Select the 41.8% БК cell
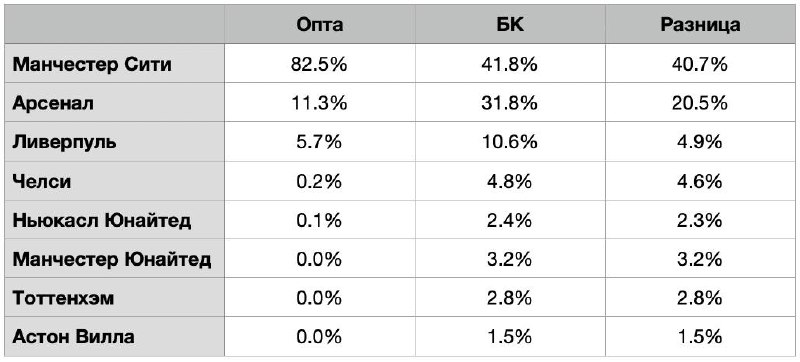The image size is (800, 362). (510, 63)
